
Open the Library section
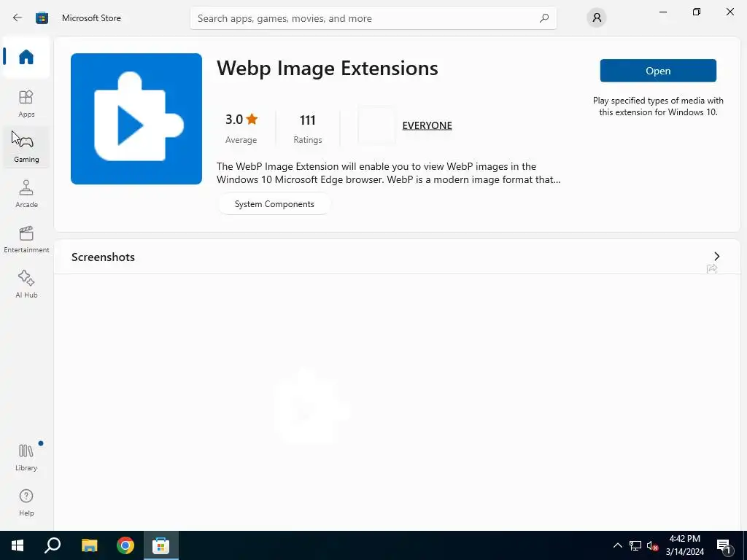point(26,456)
